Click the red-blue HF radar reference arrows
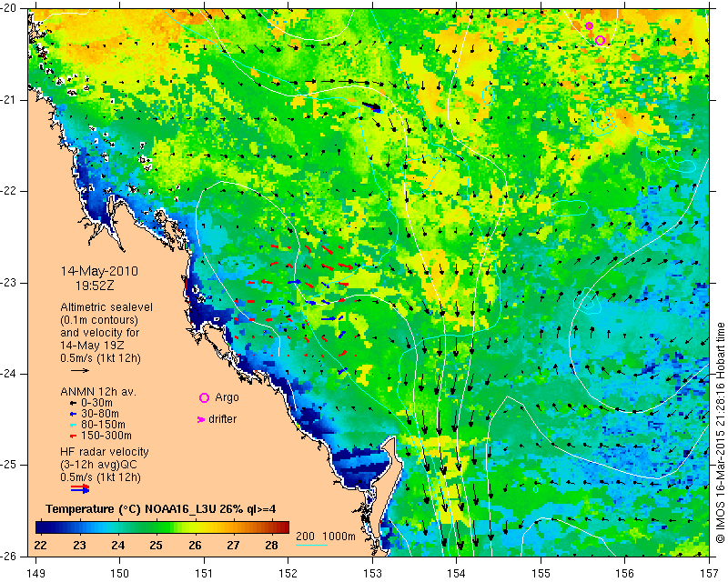This screenshot has height=582, width=728. 80,488
